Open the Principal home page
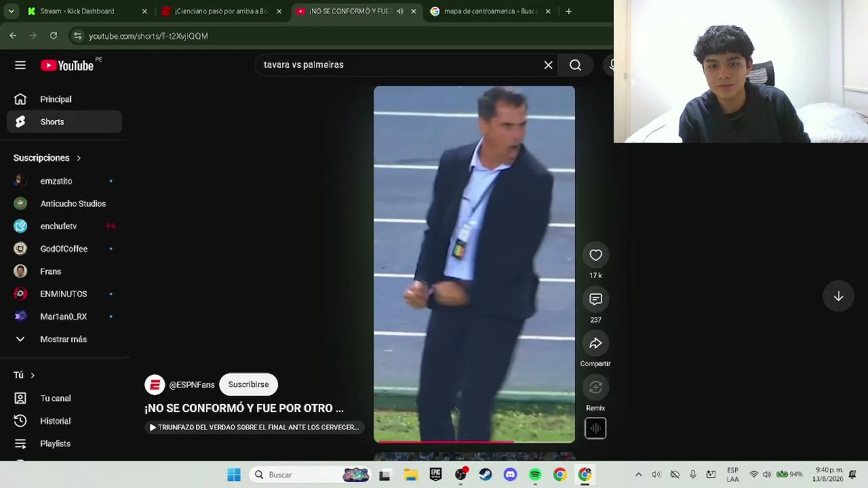 (64, 99)
